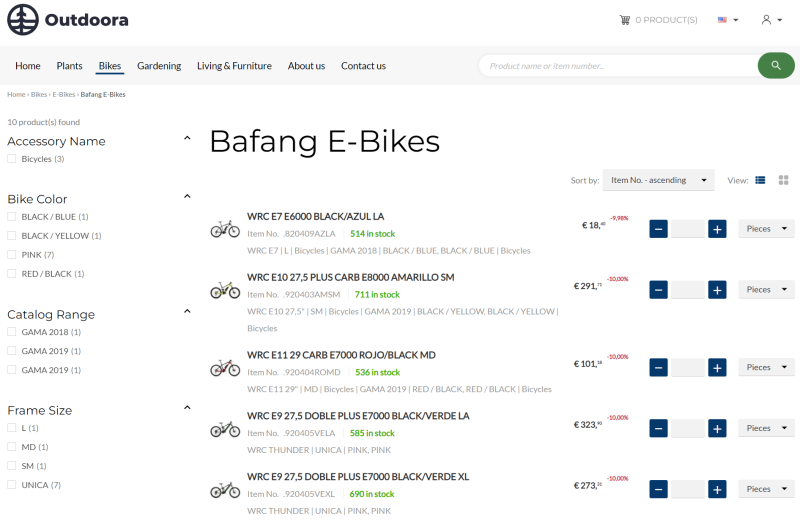Click bike thumbnail for WRC E7 E6000

(225, 229)
